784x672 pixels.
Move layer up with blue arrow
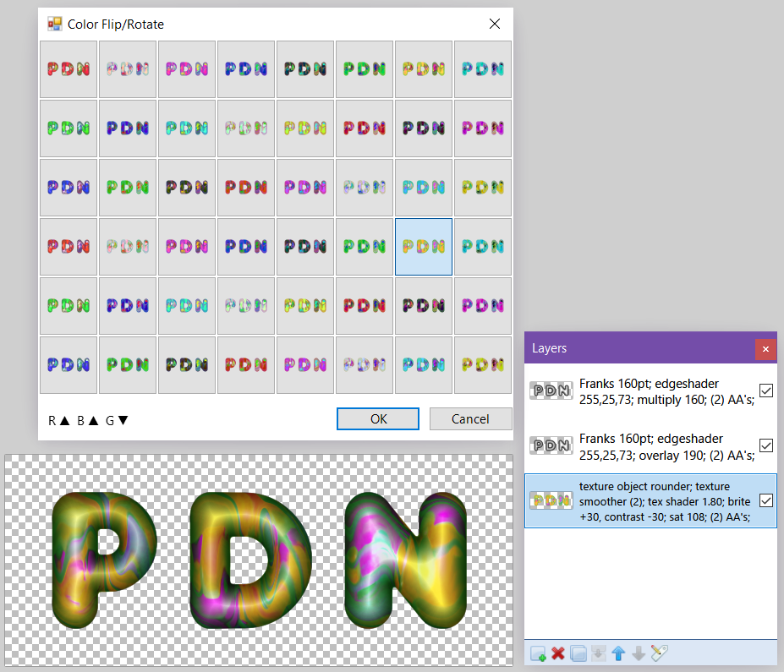pos(618,653)
